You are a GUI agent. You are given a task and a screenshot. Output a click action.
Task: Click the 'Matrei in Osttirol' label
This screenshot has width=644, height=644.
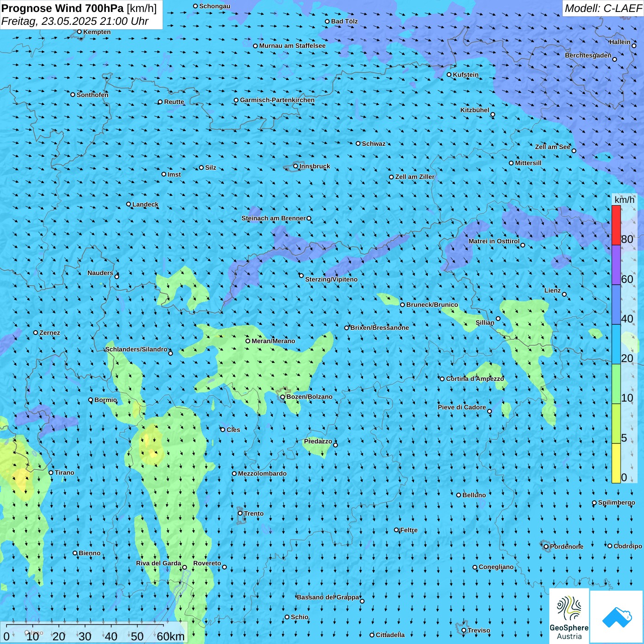[x=494, y=241]
